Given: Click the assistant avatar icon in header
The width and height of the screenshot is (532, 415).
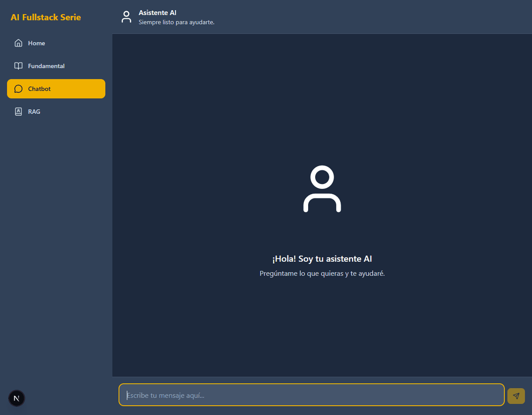Looking at the screenshot, I should coord(126,17).
